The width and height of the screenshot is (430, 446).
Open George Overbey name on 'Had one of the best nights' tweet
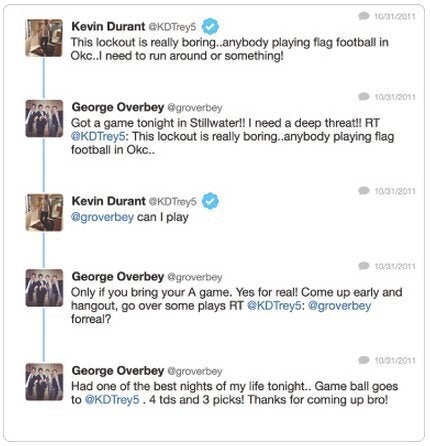point(118,371)
